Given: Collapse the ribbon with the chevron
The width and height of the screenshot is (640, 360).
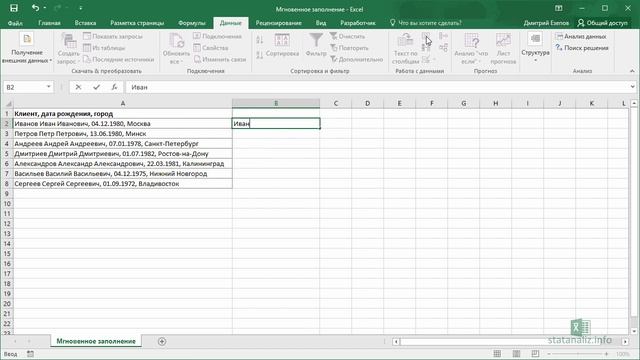Looking at the screenshot, I should 632,71.
